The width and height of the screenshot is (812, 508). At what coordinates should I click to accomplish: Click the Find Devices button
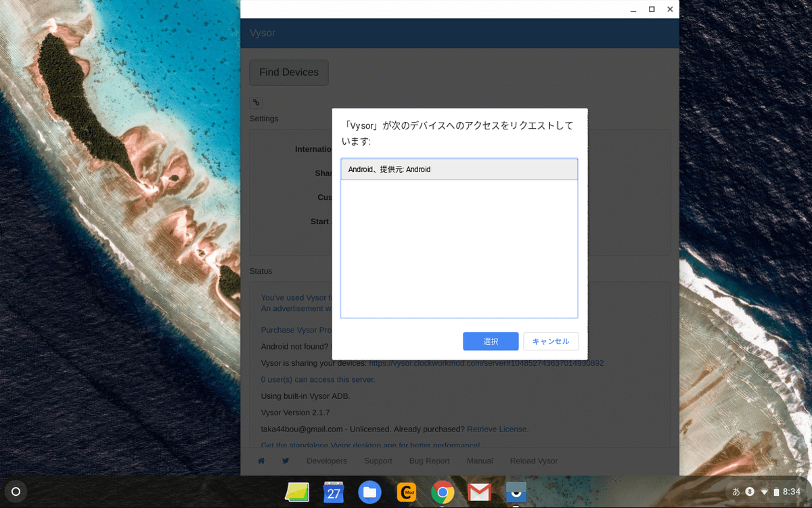[x=289, y=72]
